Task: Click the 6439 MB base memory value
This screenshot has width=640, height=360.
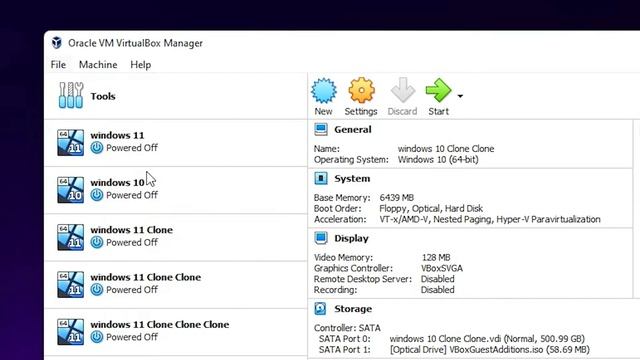Action: 397,198
